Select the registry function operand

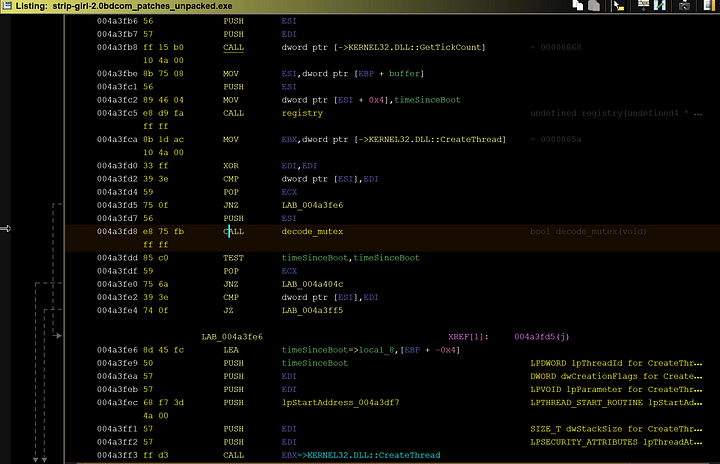coord(302,113)
